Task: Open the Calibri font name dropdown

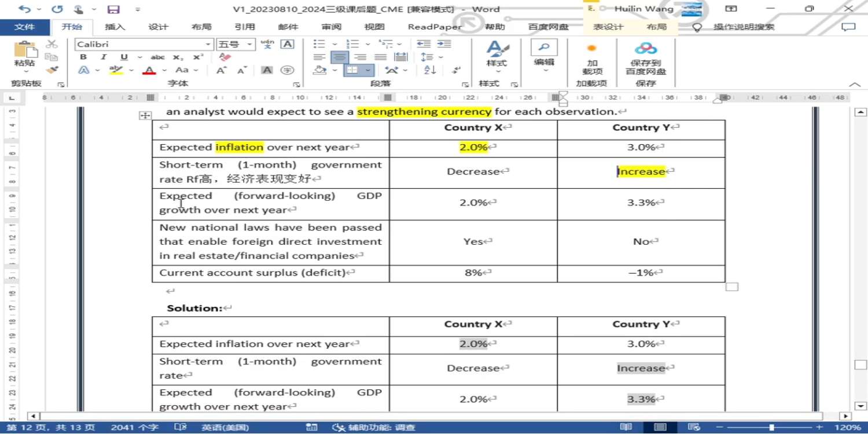Action: [208, 45]
